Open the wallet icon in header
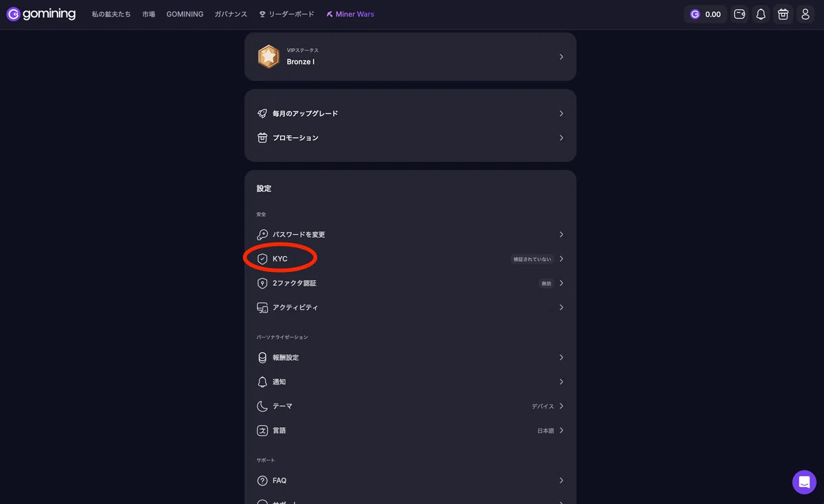Image resolution: width=824 pixels, height=504 pixels. (740, 14)
